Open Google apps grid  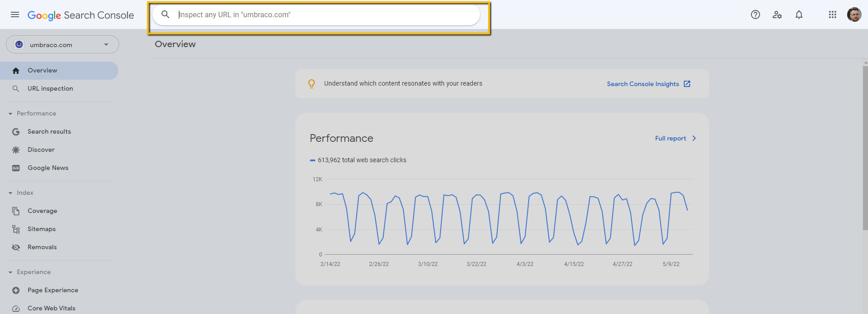pyautogui.click(x=833, y=14)
